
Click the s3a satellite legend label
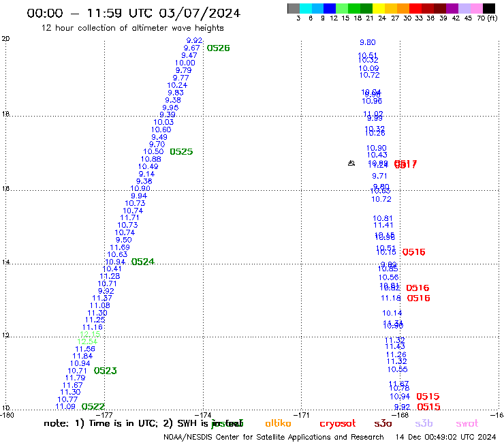click(383, 423)
